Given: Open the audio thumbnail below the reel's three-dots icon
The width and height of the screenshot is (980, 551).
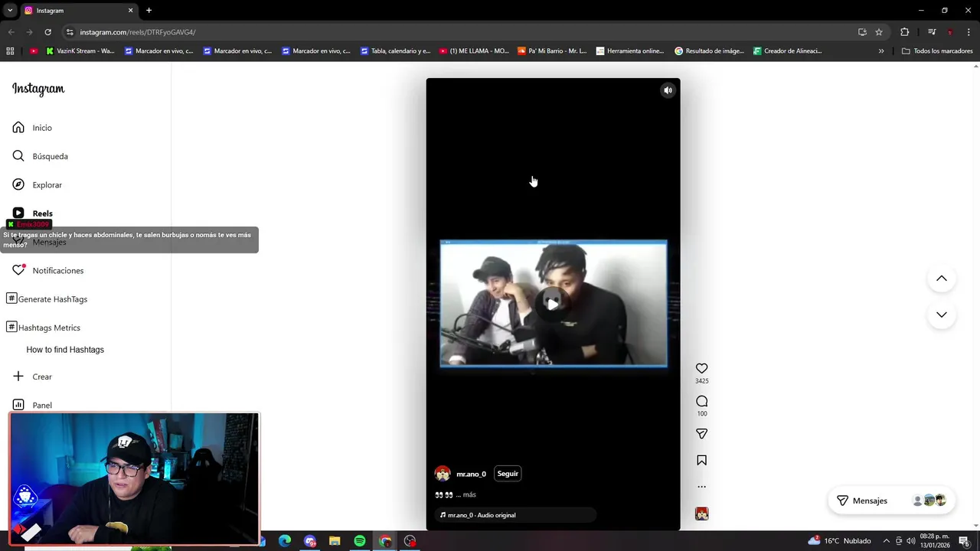Looking at the screenshot, I should [x=701, y=514].
